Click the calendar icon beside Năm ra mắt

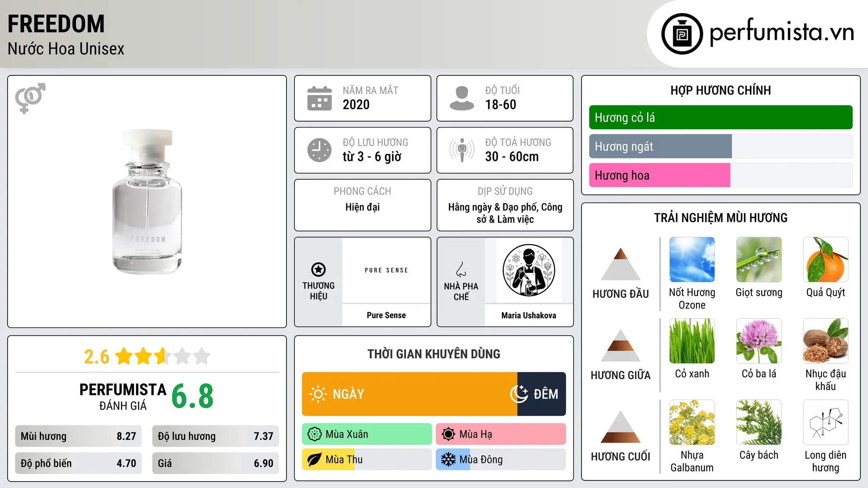coord(320,98)
